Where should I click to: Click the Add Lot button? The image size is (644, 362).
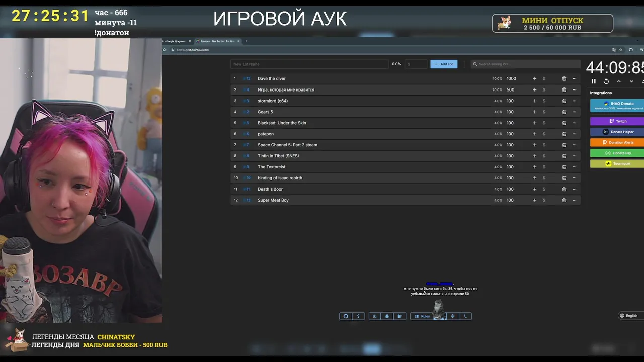tap(444, 64)
